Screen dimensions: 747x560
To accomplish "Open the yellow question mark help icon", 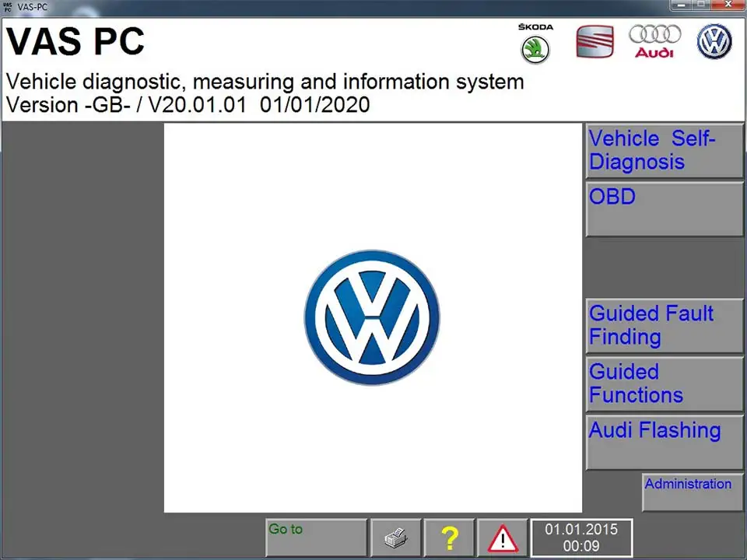I will [449, 537].
